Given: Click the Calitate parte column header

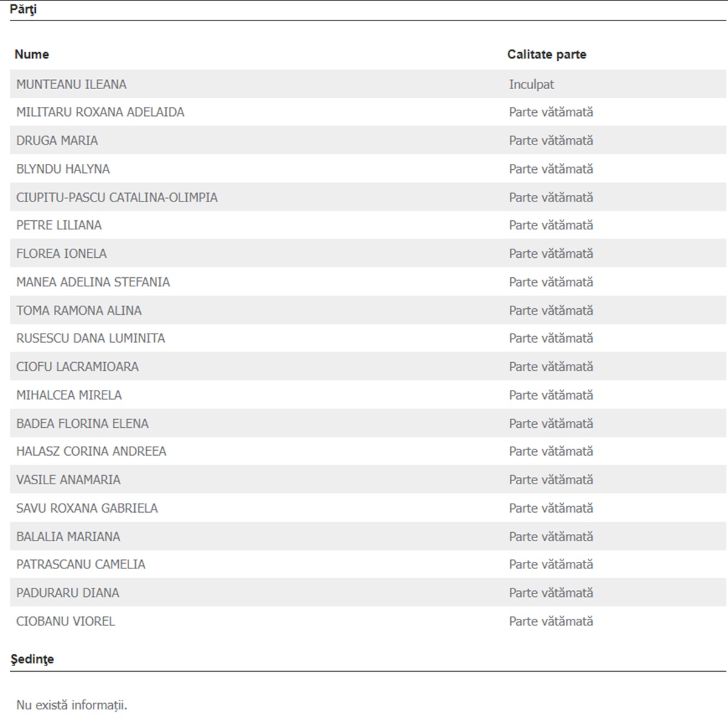Looking at the screenshot, I should 547,54.
